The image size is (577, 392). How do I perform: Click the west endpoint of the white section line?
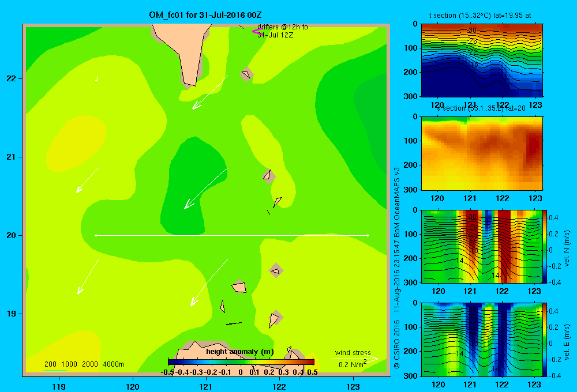pyautogui.click(x=96, y=235)
